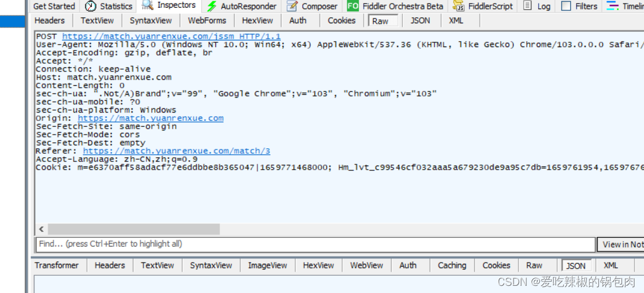Select request Raw tab
Screen dimensions: 644x293
(x=383, y=21)
